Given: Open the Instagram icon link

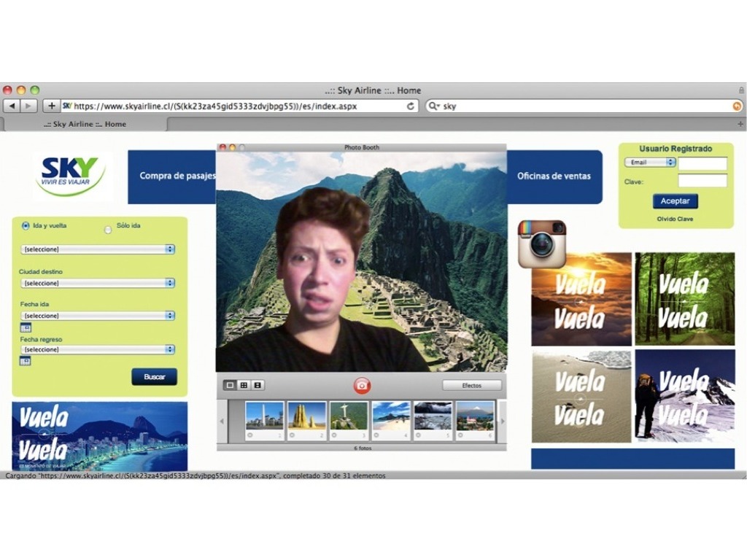Looking at the screenshot, I should click(x=542, y=244).
